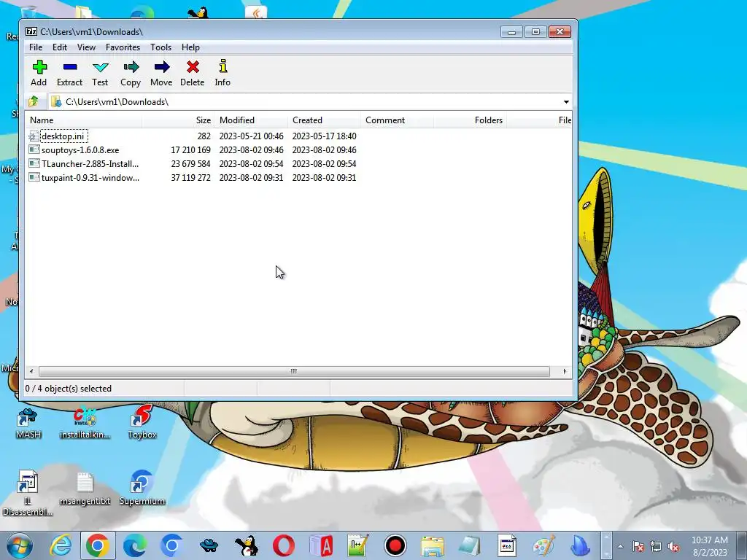Viewport: 747px width, 560px height.
Task: Open Google Chrome from the taskbar
Action: (x=98, y=545)
